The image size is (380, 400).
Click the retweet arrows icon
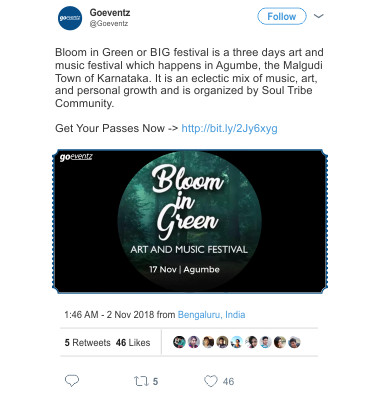pos(140,381)
